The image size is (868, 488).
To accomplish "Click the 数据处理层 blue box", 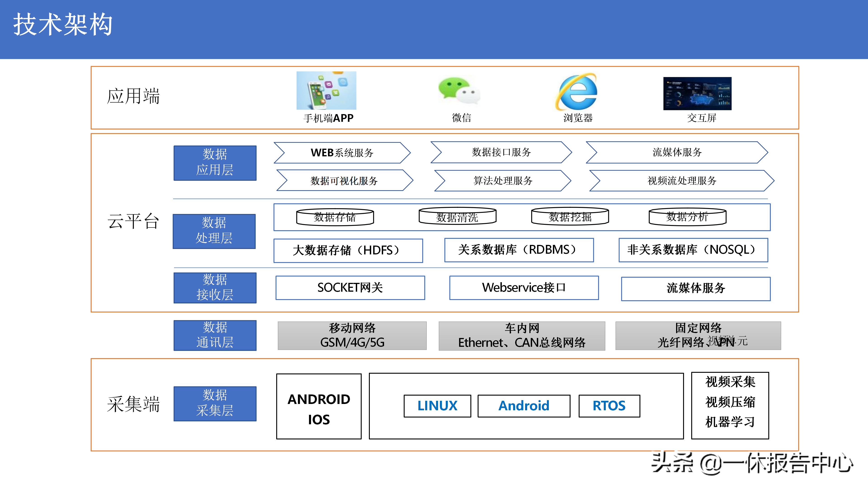I will [x=214, y=231].
